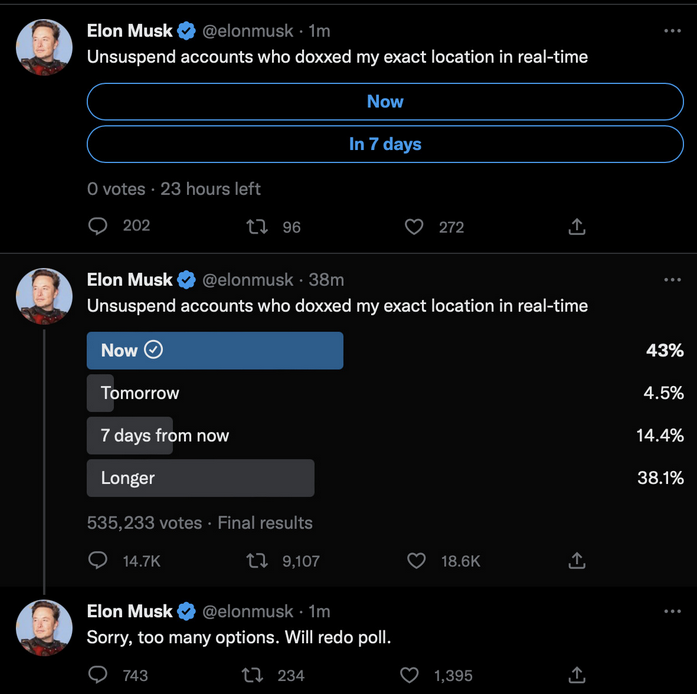Open more options on the "Sorry, too many options" tweet
Image resolution: width=697 pixels, height=694 pixels.
[672, 611]
